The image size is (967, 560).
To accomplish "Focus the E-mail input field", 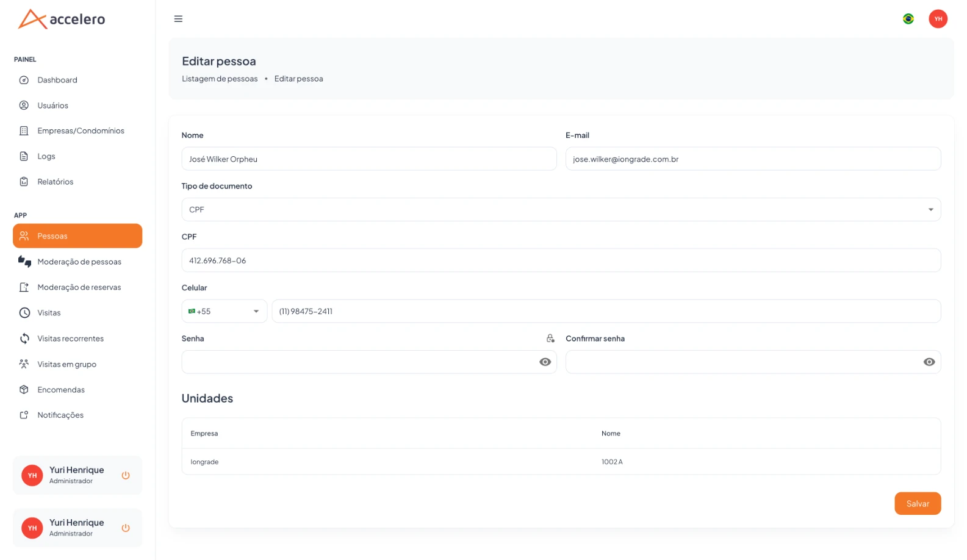I will [753, 159].
